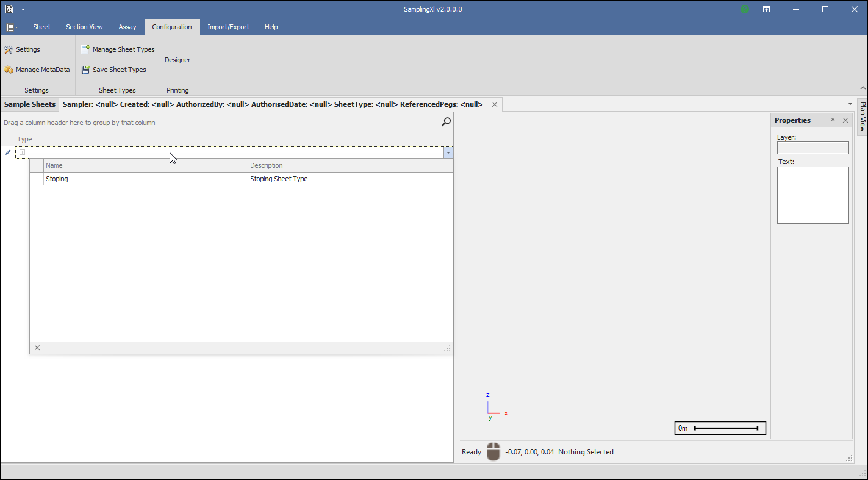Click the ribbon display options icon
Viewport: 868px width, 480px height.
766,9
